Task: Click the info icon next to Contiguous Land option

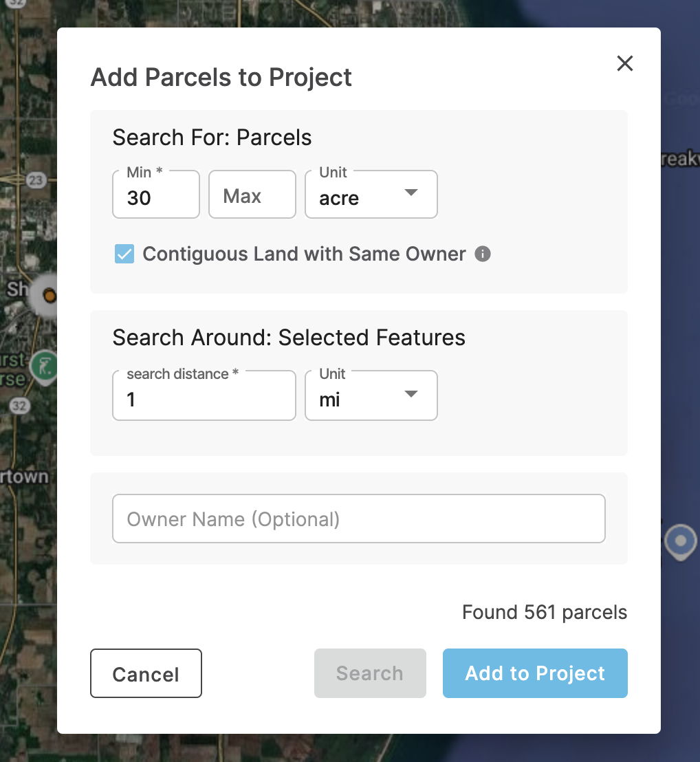Action: click(483, 254)
